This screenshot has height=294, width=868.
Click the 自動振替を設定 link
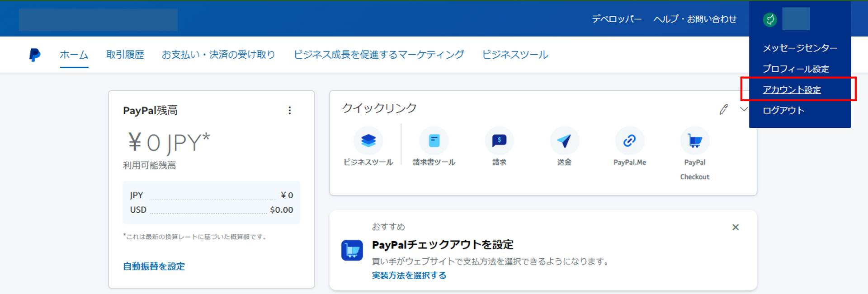[x=154, y=266]
